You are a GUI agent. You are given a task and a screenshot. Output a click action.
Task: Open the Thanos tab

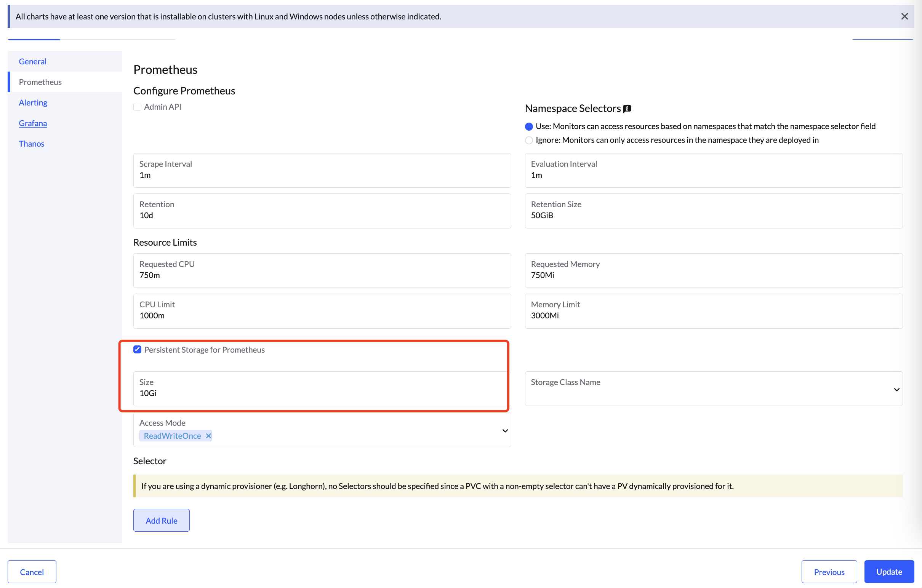pyautogui.click(x=31, y=144)
